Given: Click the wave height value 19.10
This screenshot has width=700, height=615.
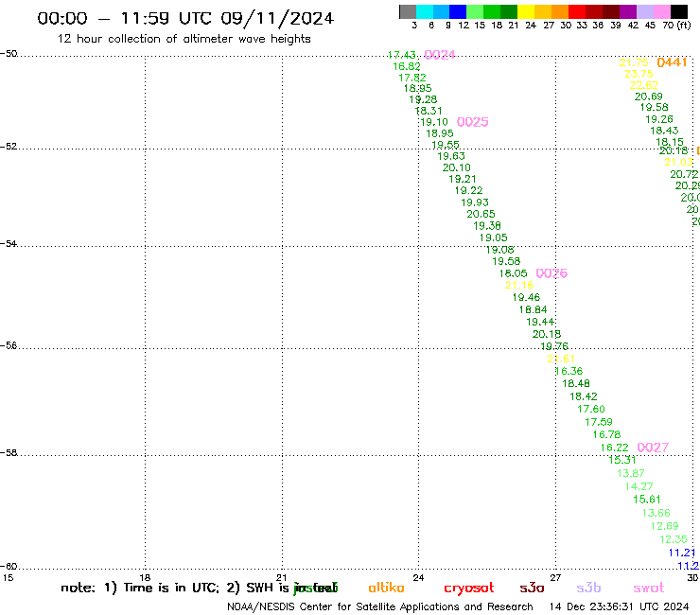Looking at the screenshot, I should click(x=434, y=122).
